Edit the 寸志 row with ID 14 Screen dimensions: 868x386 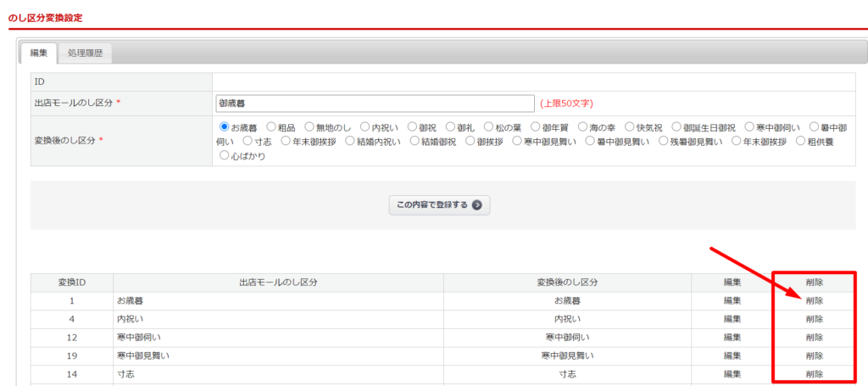[x=732, y=373]
